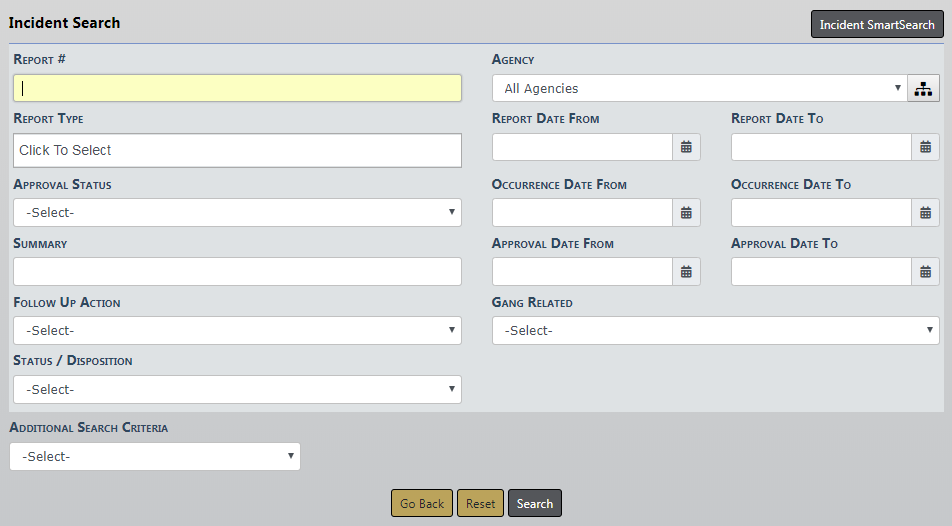Open calendar for Approval Date To
This screenshot has width=952, height=526.
[925, 272]
